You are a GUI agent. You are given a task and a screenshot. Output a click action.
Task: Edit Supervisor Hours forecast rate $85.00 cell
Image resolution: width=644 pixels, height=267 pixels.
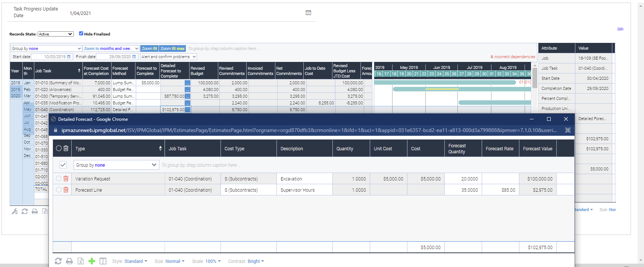[500, 190]
